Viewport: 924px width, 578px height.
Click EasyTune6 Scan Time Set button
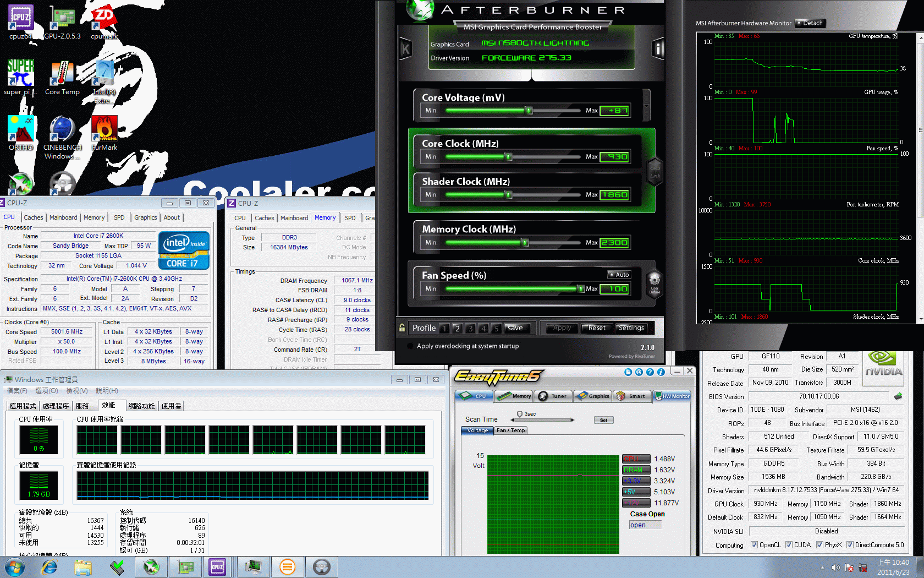pyautogui.click(x=603, y=420)
